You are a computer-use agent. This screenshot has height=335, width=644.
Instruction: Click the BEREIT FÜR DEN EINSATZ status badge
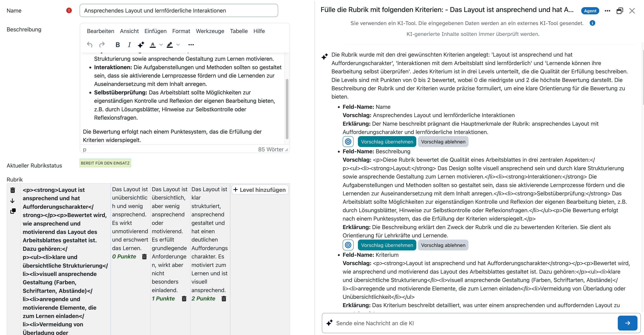tap(105, 163)
